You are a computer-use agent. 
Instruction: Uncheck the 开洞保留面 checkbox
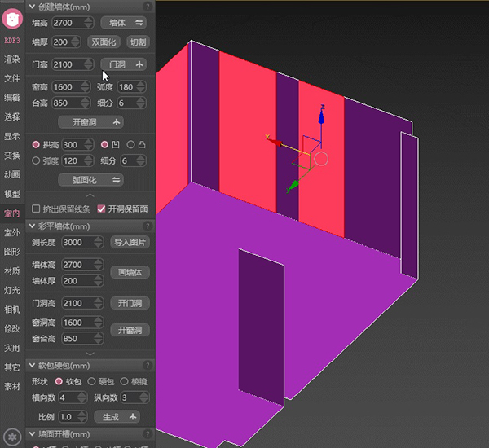click(x=101, y=209)
